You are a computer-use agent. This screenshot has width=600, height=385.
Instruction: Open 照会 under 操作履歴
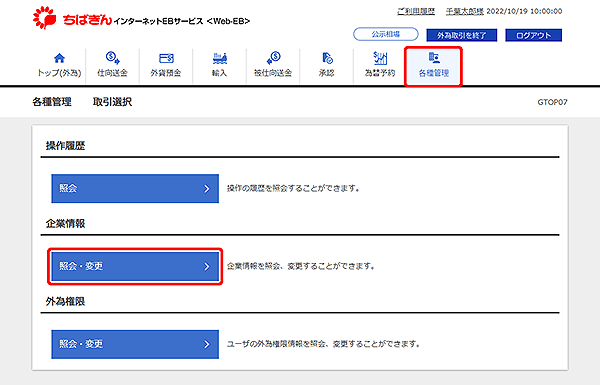point(135,188)
